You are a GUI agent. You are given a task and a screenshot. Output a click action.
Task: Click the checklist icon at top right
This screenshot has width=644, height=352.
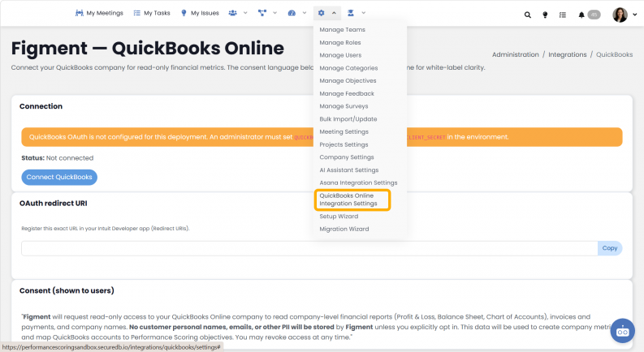tap(562, 15)
